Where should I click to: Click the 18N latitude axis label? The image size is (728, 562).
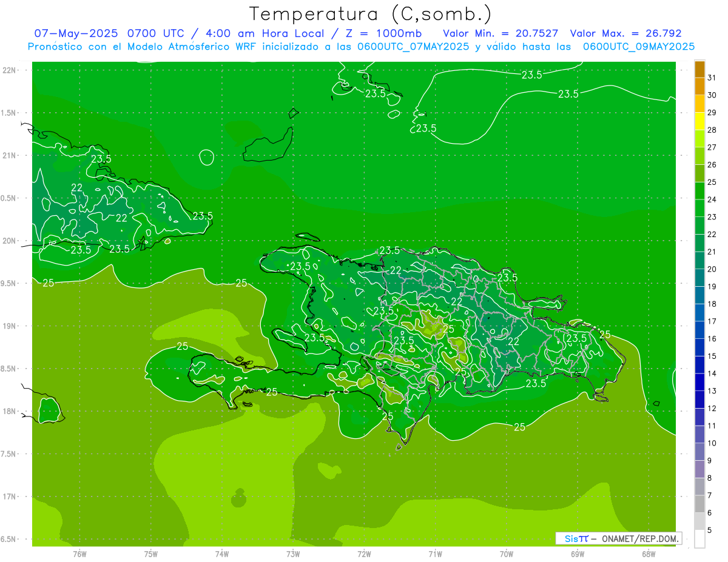click(9, 411)
